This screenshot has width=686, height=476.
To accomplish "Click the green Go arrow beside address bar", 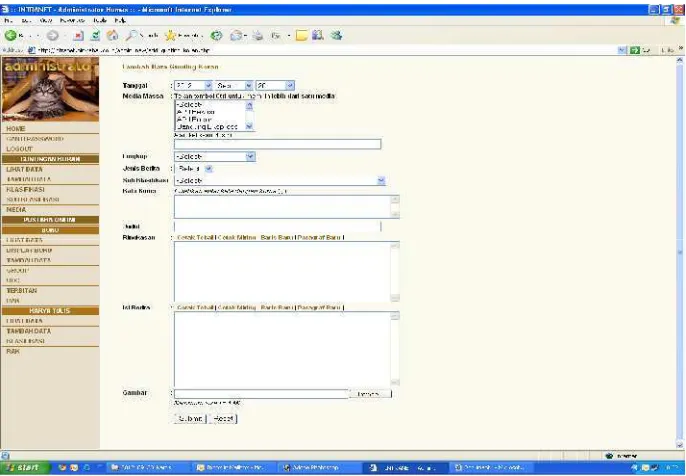I will 635,50.
